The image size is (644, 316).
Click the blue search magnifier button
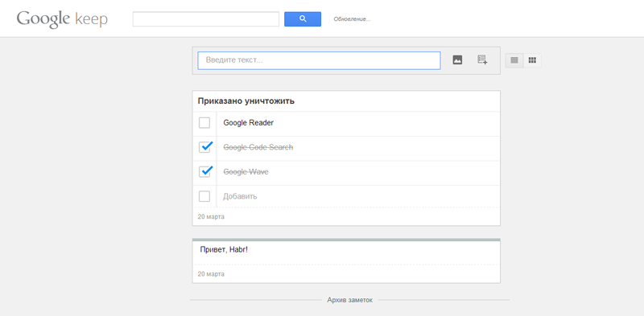(303, 18)
